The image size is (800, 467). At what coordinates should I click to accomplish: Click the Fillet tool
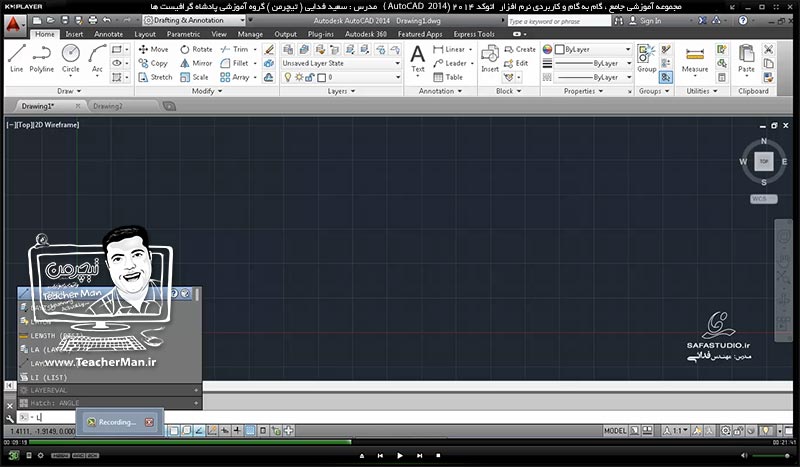[234, 63]
